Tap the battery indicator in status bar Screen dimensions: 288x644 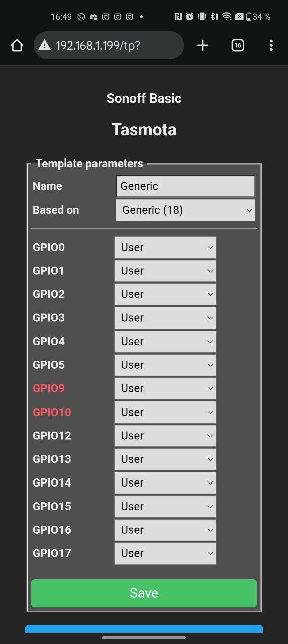click(249, 17)
